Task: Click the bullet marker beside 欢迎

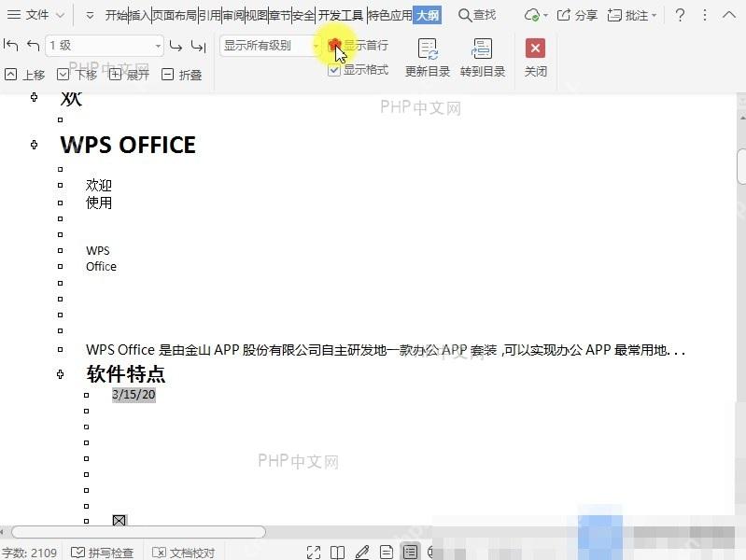Action: pos(60,185)
